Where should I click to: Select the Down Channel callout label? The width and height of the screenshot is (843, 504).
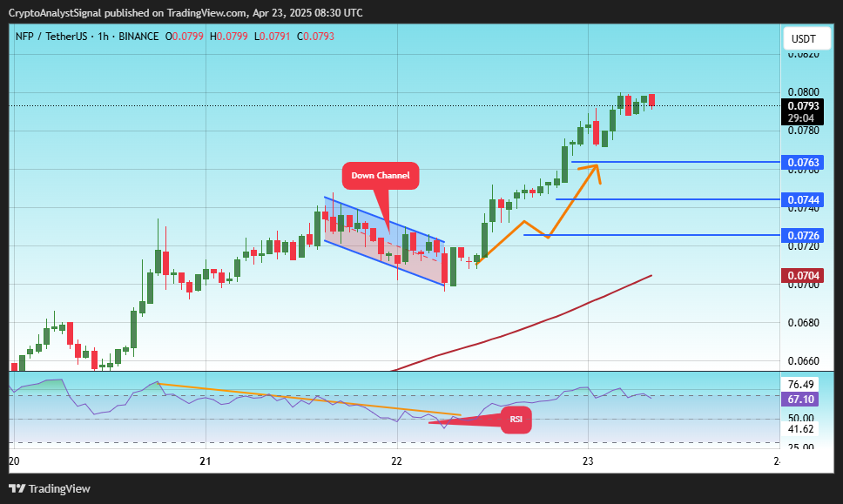(380, 176)
